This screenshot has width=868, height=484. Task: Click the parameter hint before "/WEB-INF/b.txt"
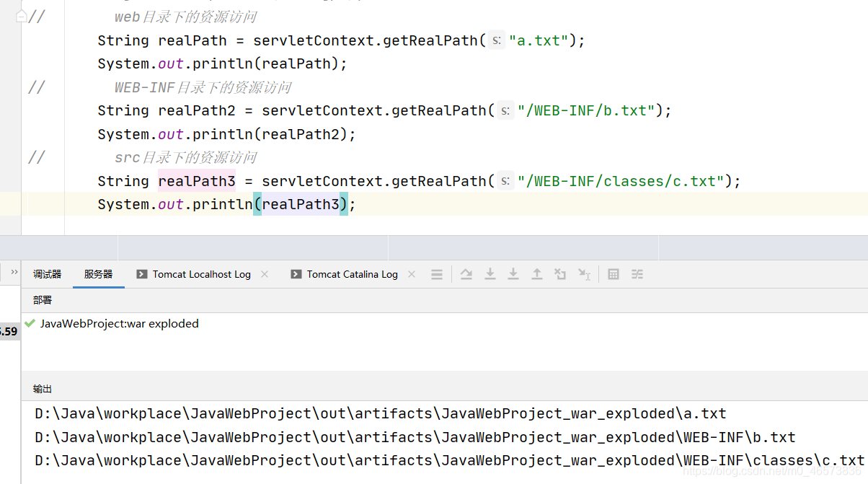coord(506,110)
